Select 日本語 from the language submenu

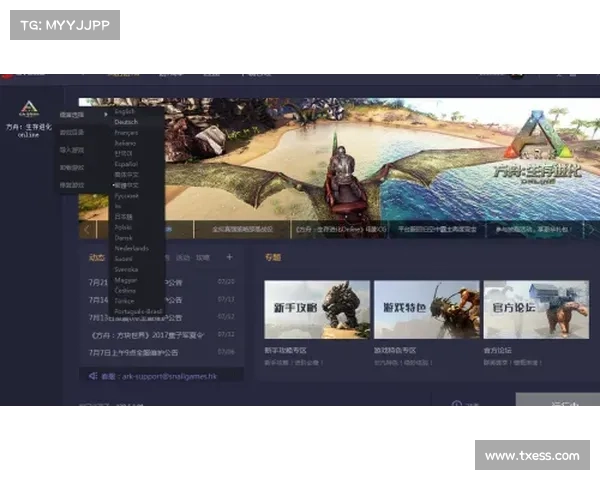(x=123, y=217)
